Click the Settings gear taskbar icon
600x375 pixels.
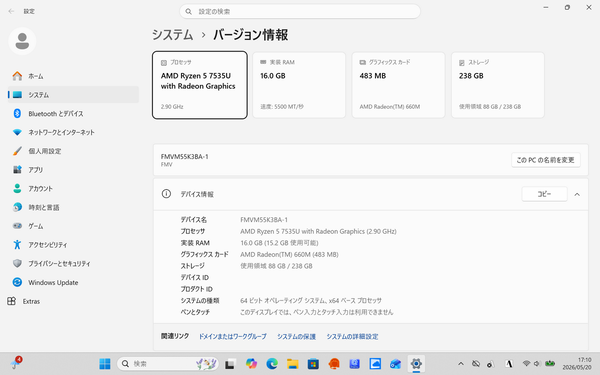[416, 364]
